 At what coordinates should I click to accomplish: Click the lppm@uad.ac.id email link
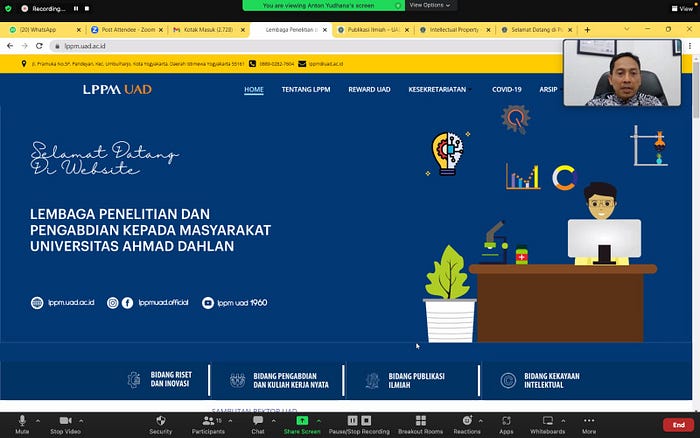point(326,64)
